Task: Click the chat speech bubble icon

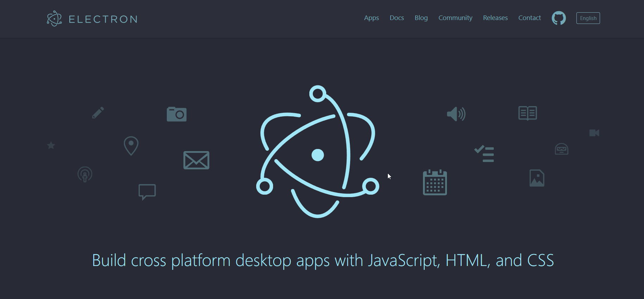Action: [x=147, y=192]
